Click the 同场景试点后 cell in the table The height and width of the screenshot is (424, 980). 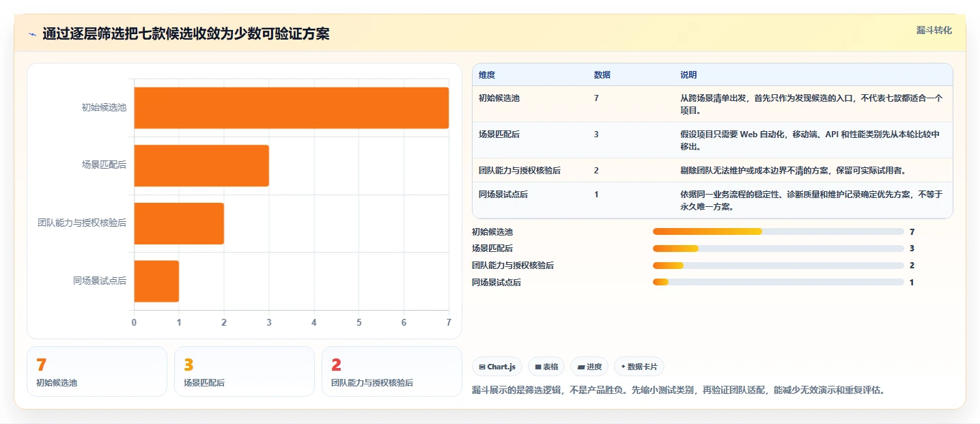point(503,195)
